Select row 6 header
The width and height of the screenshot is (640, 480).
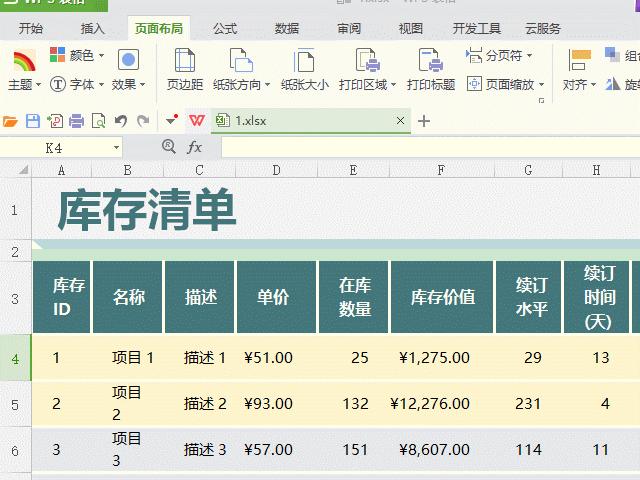15,451
